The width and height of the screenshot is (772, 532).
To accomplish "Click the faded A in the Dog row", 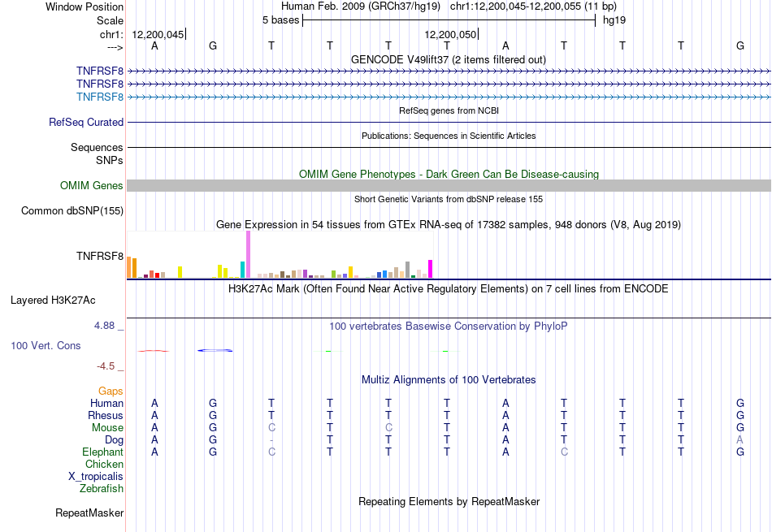I will click(739, 439).
